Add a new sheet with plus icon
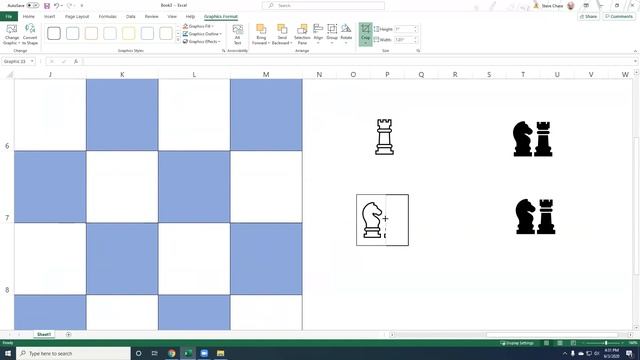 (68, 334)
